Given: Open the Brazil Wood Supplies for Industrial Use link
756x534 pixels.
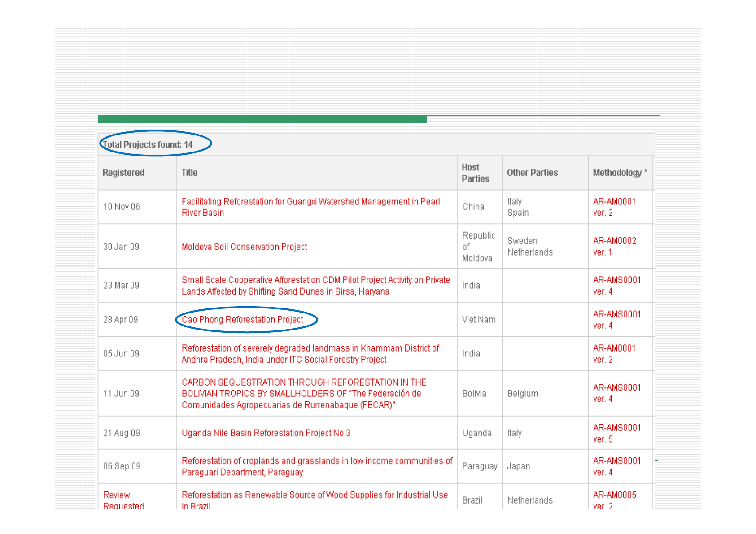Looking at the screenshot, I should 315,500.
